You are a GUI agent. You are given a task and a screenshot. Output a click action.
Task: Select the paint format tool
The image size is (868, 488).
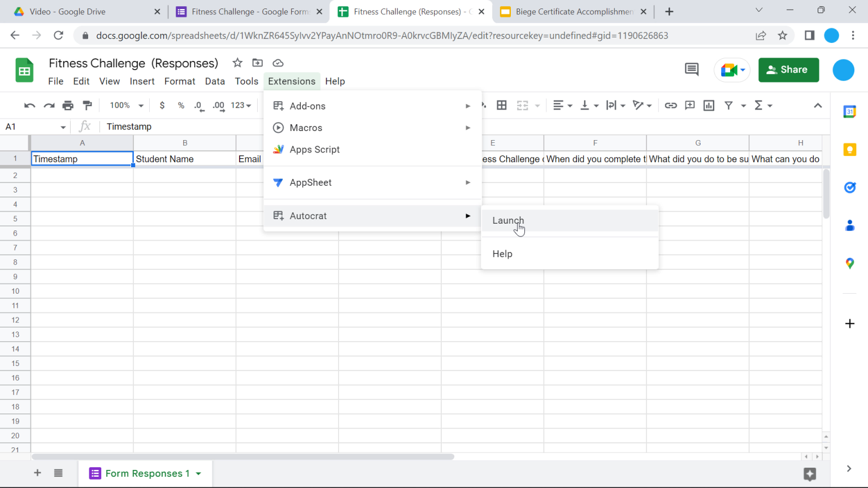point(87,105)
